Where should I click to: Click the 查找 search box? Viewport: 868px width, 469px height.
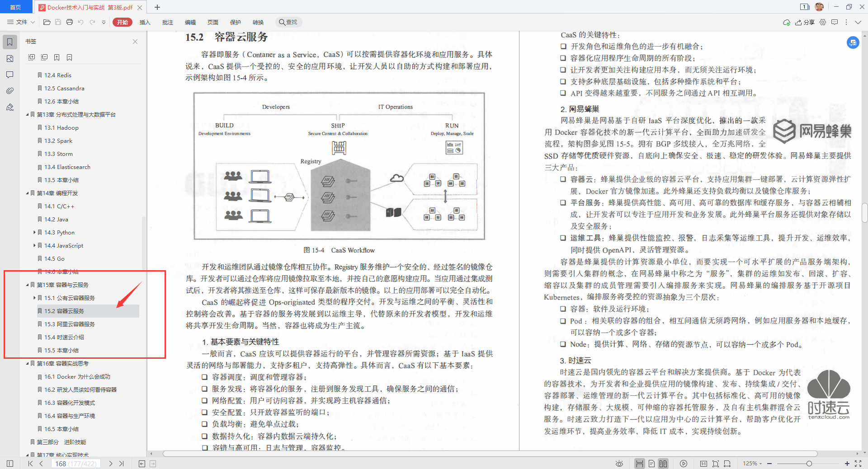click(x=288, y=22)
